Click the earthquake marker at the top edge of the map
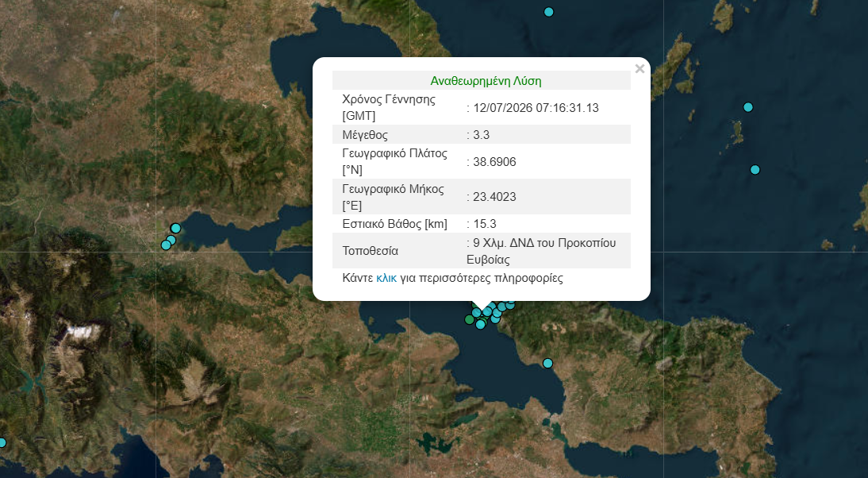Screen dimensions: 868x478 548,12
